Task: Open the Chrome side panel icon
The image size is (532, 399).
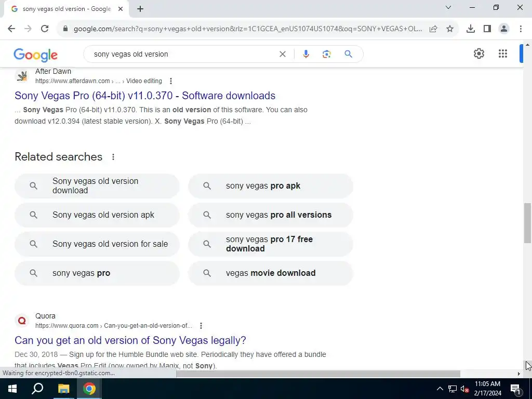Action: 487,29
